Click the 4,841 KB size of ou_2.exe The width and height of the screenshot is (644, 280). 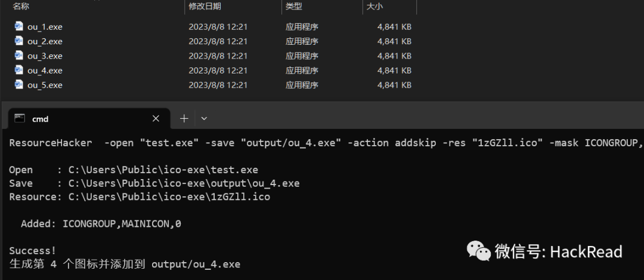[x=394, y=42]
